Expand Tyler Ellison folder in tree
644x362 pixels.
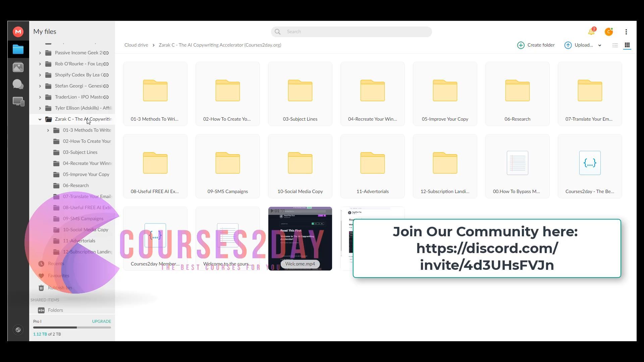tap(40, 108)
